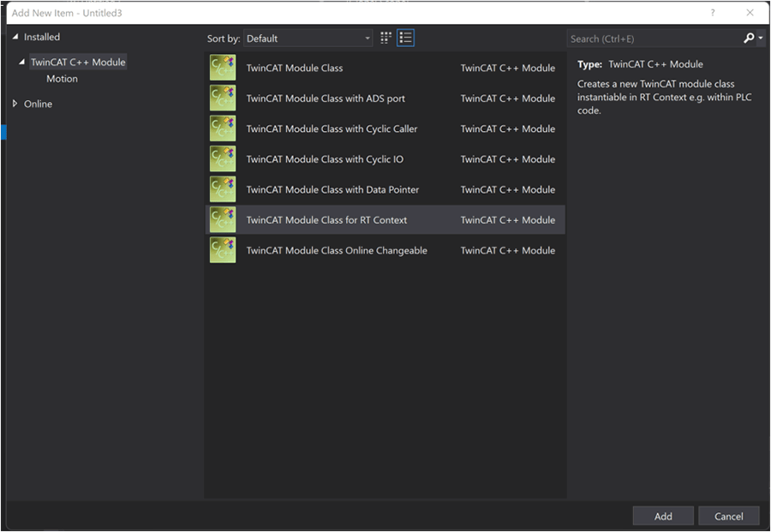Click the dialog Help question mark
The height and width of the screenshot is (532, 771).
713,13
